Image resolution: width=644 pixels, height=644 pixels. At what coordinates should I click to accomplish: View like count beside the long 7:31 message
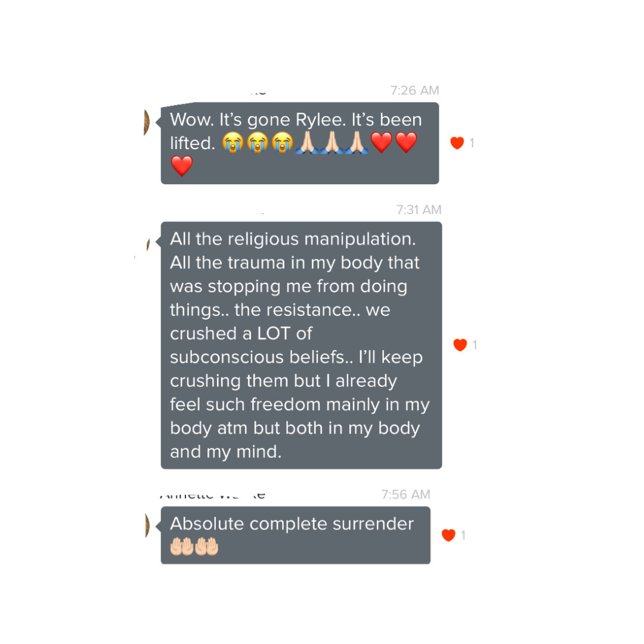475,345
